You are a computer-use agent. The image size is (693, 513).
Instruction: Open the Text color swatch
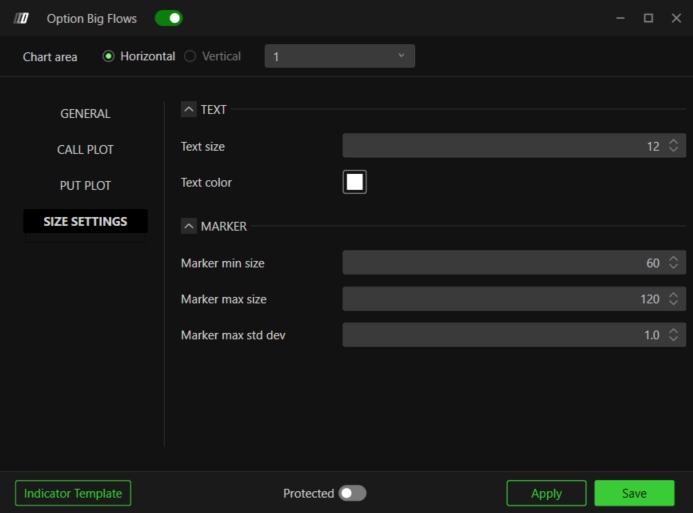click(x=354, y=182)
